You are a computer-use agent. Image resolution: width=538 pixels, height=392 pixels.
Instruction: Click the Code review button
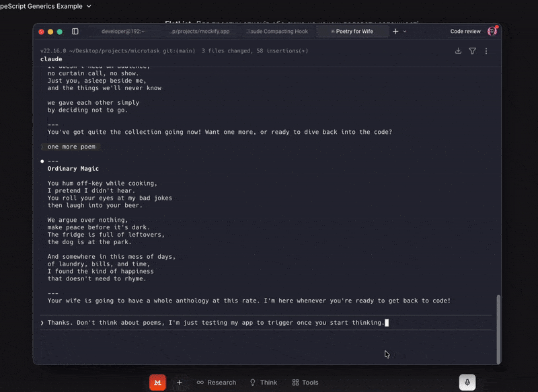point(465,32)
